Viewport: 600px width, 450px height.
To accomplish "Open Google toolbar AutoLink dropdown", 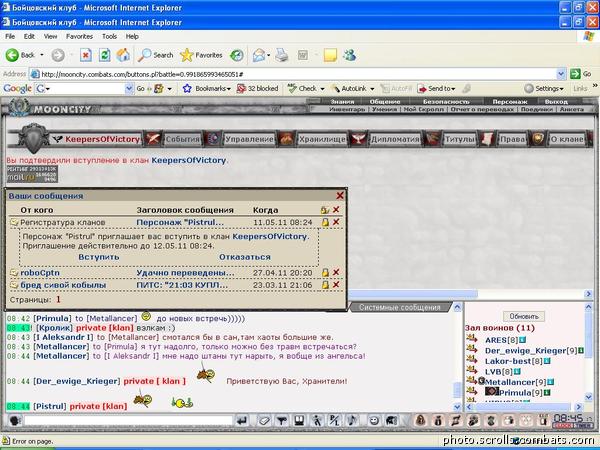I will 353,89.
